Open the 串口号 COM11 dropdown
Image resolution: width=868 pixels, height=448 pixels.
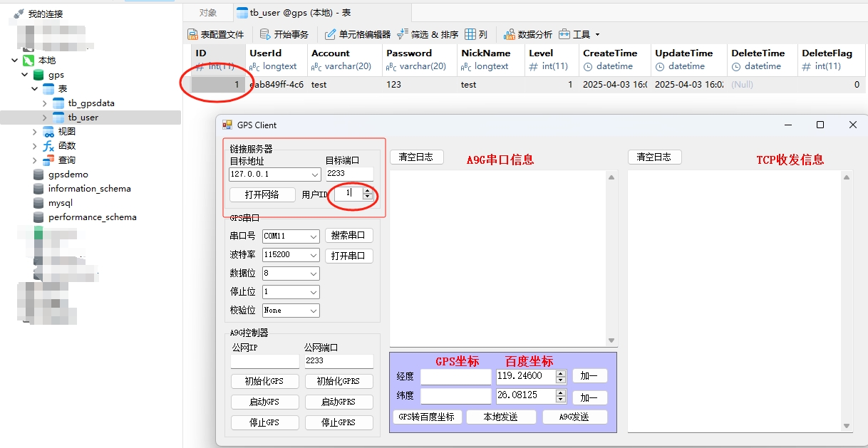click(x=314, y=236)
